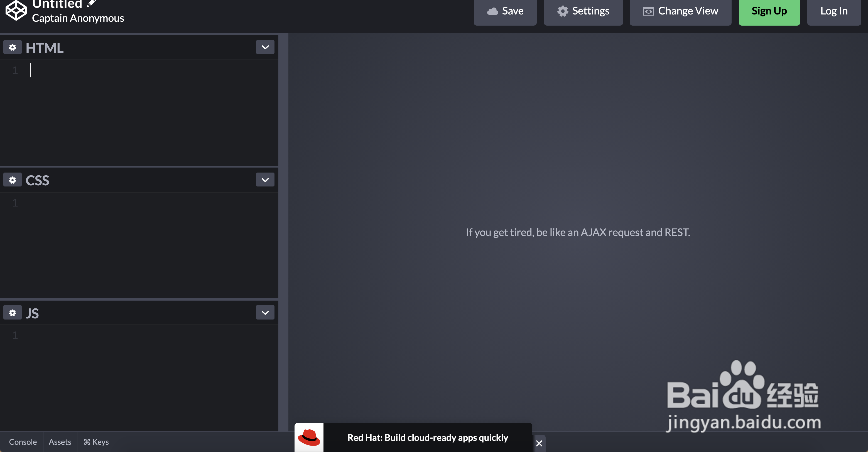This screenshot has width=868, height=452.
Task: Open the Assets panel
Action: 60,442
